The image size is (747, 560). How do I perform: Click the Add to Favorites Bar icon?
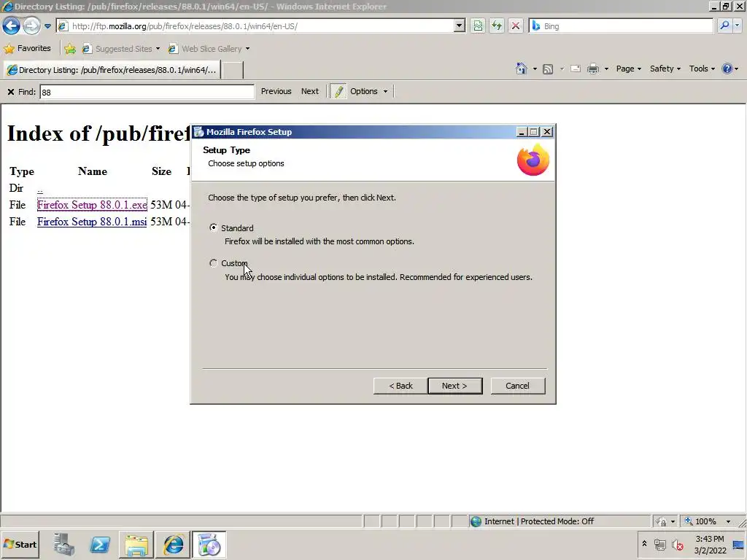(x=70, y=49)
